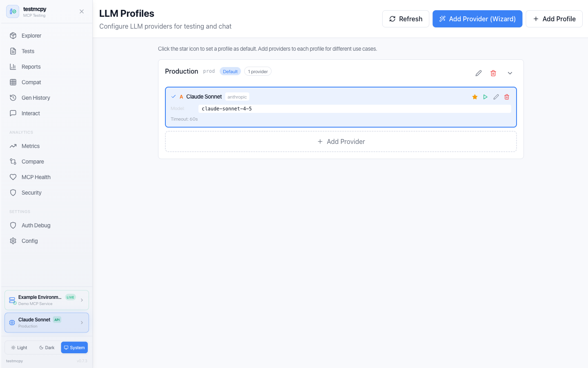Open the Interact chat page

47,113
